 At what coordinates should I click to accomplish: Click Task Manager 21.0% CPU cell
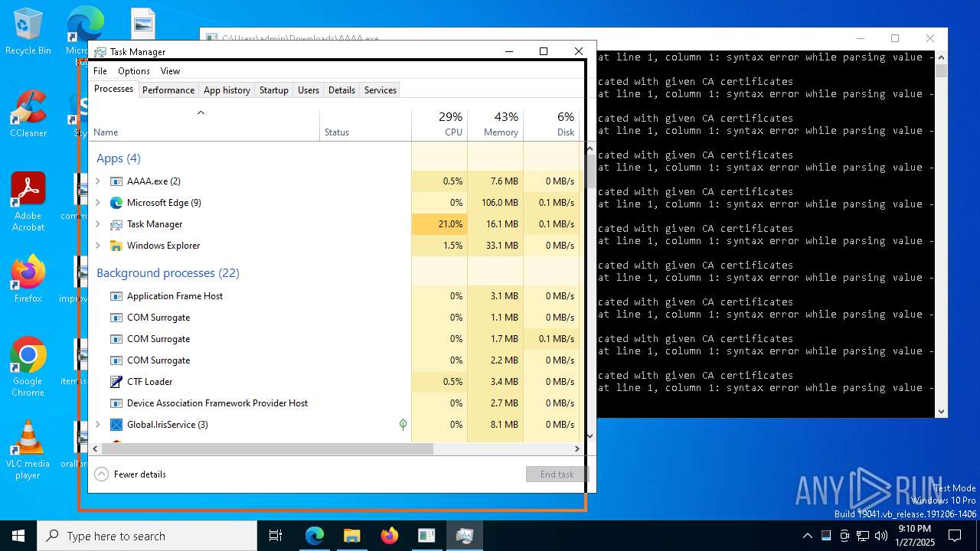coord(439,224)
